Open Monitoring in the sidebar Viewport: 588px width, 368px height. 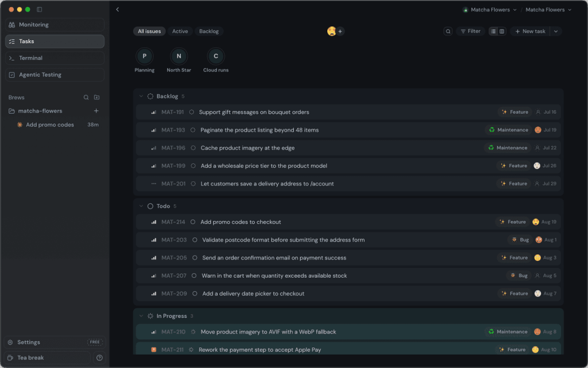55,25
